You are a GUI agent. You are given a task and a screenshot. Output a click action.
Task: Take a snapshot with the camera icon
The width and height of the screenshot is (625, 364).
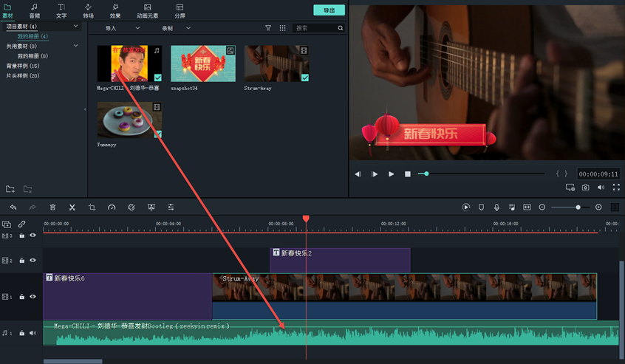[585, 188]
